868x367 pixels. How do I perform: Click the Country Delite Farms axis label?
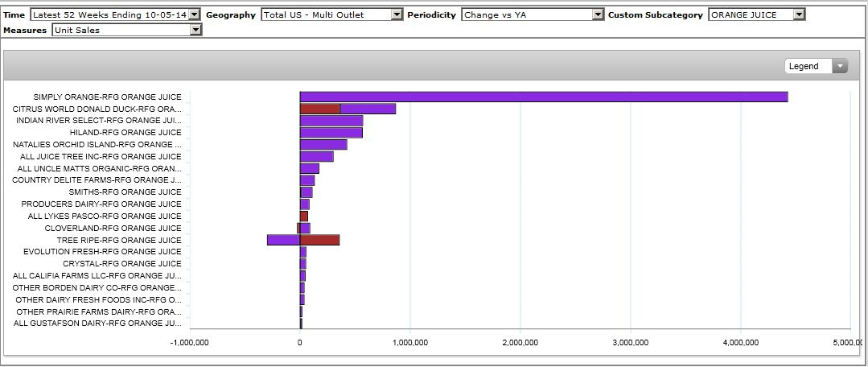tap(97, 180)
